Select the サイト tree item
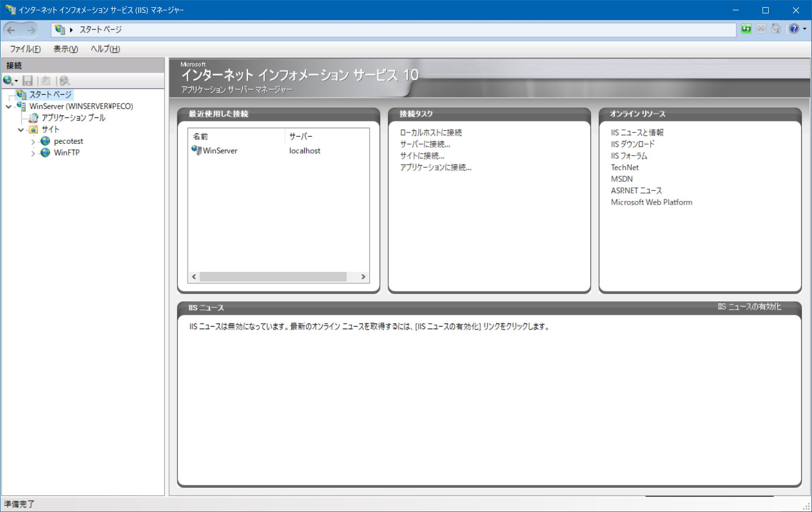This screenshot has height=512, width=812. [x=51, y=129]
